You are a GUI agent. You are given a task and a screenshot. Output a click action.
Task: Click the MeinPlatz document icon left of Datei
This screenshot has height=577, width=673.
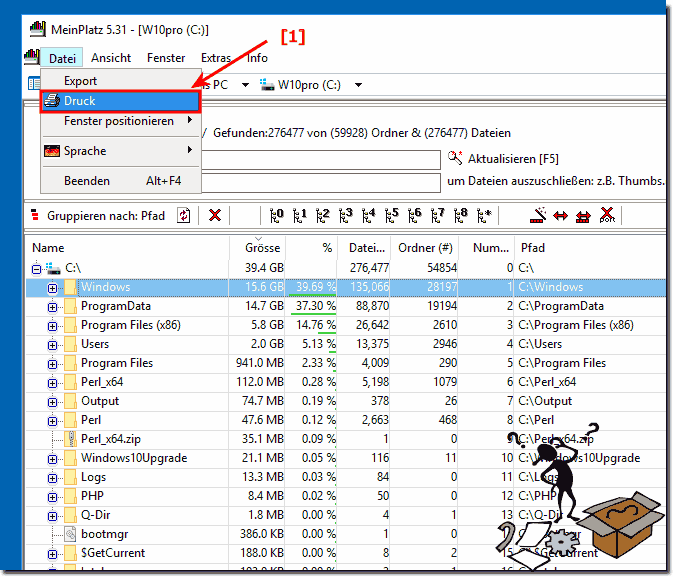click(32, 57)
